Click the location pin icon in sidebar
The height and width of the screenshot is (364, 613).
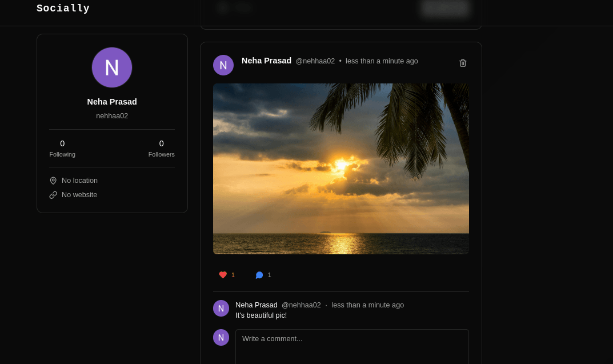point(53,181)
